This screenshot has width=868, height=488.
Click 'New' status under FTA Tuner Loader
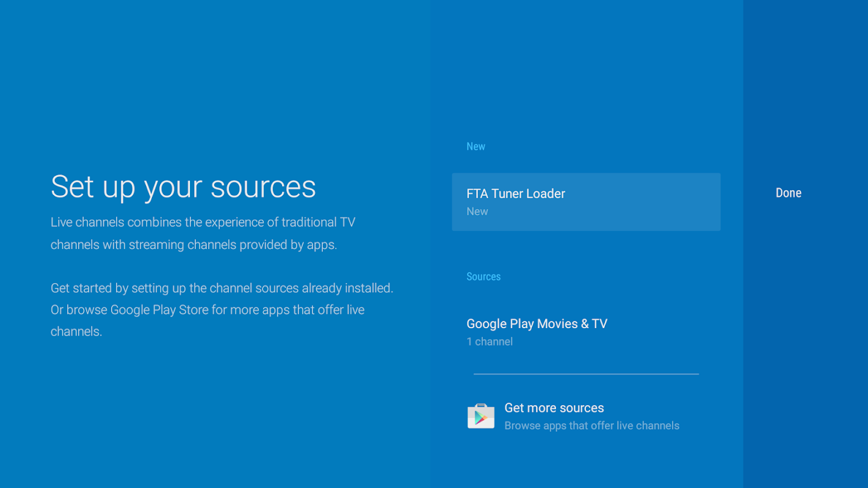(477, 212)
